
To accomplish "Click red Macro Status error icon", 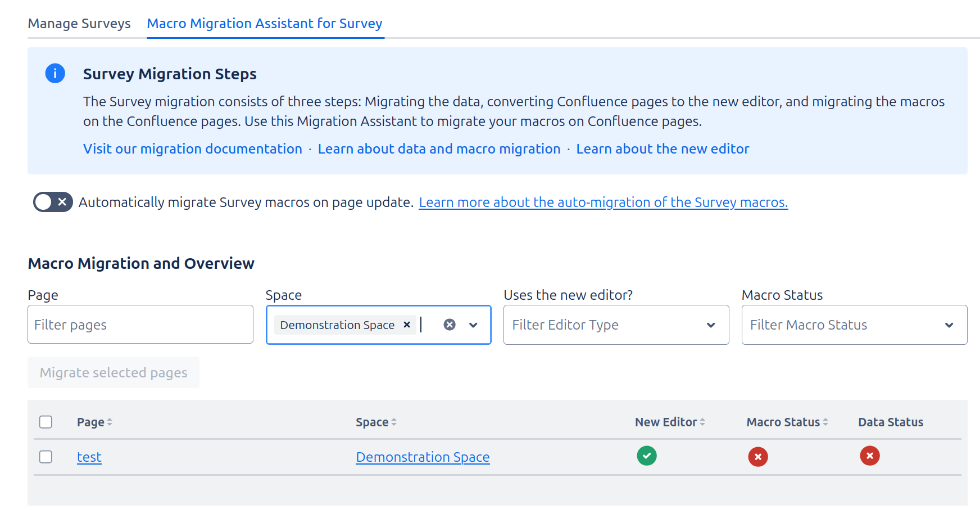I will (757, 457).
